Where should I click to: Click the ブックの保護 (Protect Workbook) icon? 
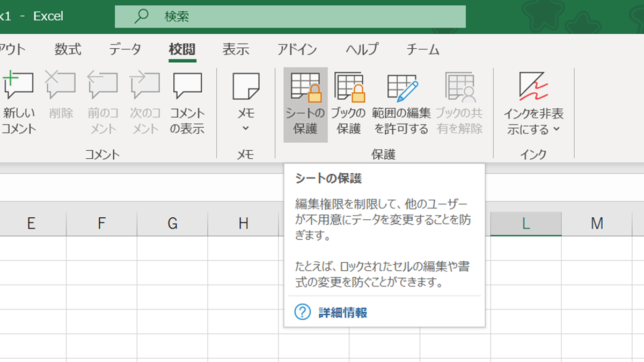point(349,87)
